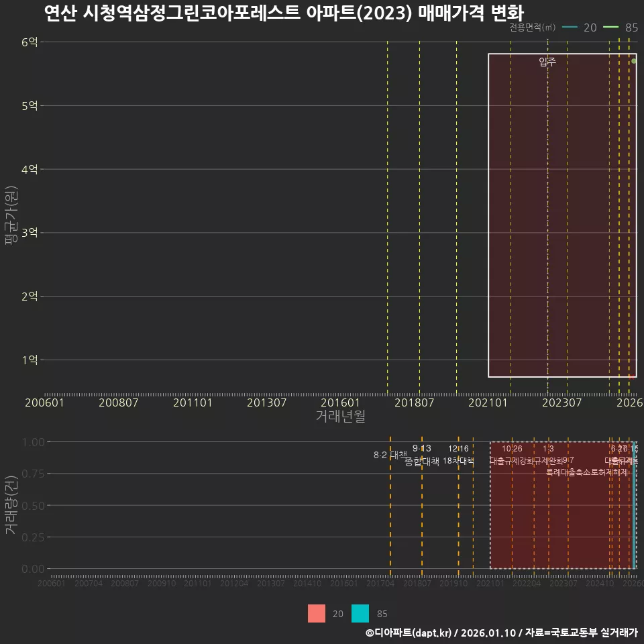644x644 pixels.
Task: Toggle the pink 20 series in bottom legend
Action: coord(317,614)
